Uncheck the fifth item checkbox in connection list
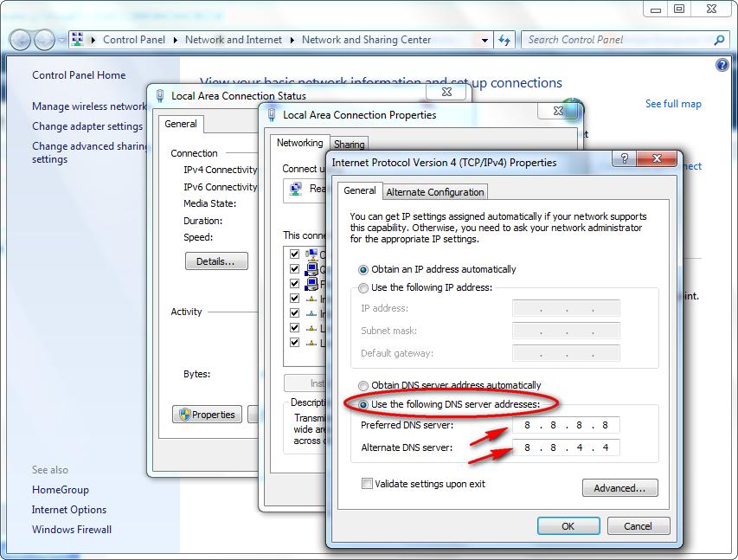Screen dimensions: 738x560 tap(295, 312)
